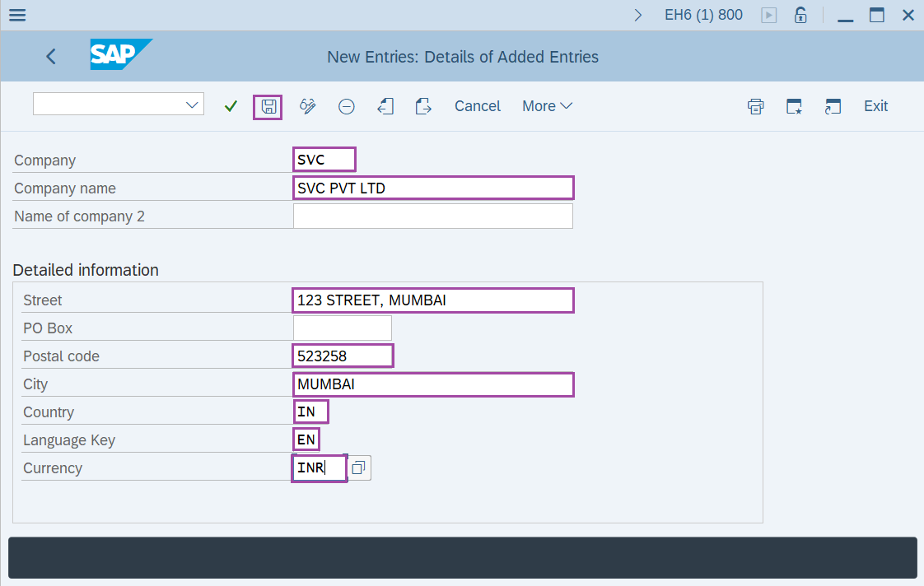
Task: Click the Exit button
Action: [x=875, y=106]
